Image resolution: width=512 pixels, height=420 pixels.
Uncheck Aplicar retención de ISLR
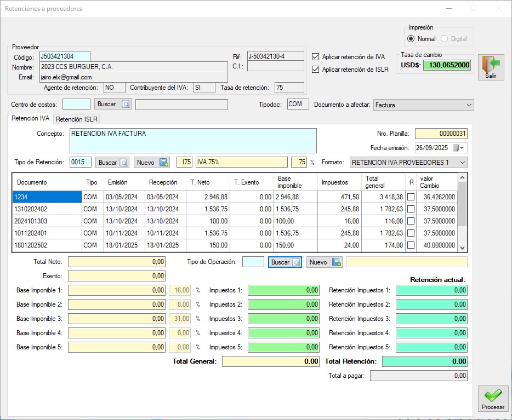pos(315,70)
